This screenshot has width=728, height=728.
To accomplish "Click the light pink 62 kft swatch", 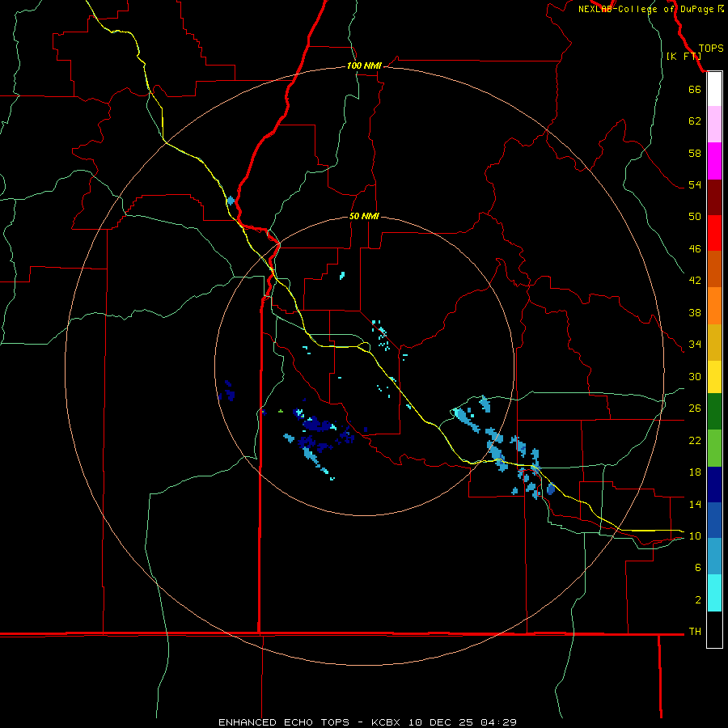I will point(714,125).
